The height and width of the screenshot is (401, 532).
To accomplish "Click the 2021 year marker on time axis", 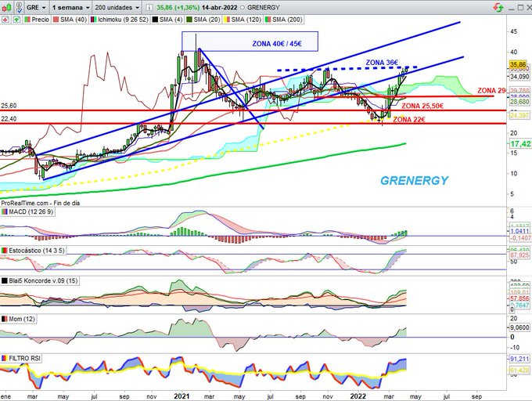I will (182, 396).
